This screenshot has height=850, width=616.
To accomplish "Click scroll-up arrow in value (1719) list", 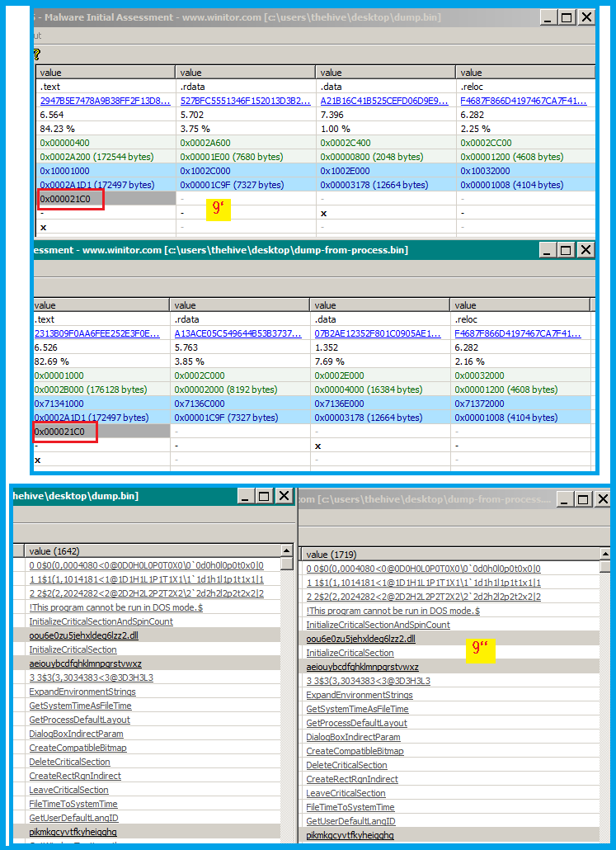I will pos(605,554).
